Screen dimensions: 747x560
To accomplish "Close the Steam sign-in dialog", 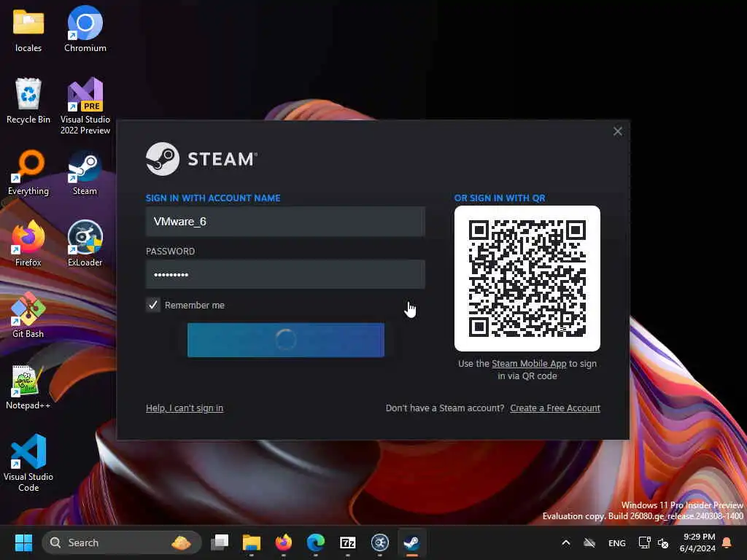I will point(617,131).
